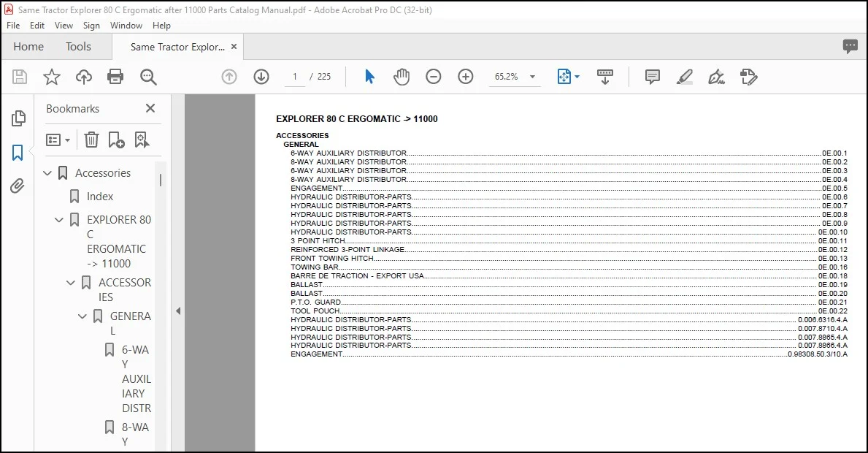
Task: Go to previous page with up arrow
Action: 229,77
